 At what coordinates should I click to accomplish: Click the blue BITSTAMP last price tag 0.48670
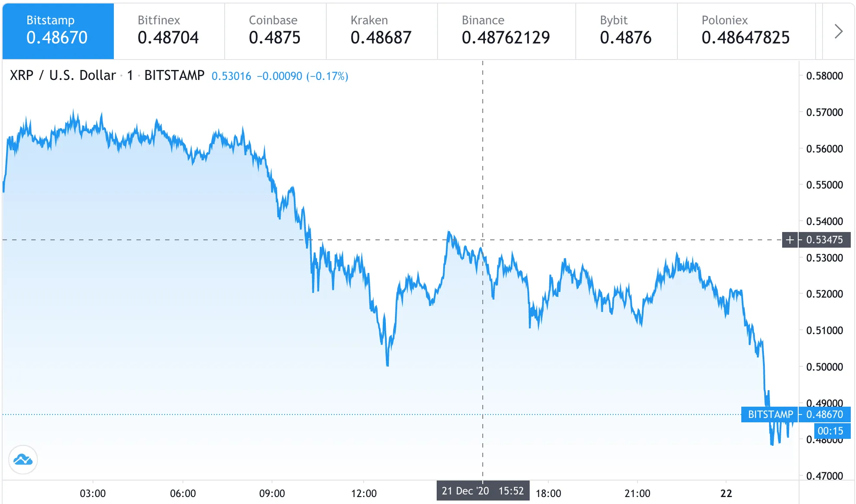[x=823, y=414]
